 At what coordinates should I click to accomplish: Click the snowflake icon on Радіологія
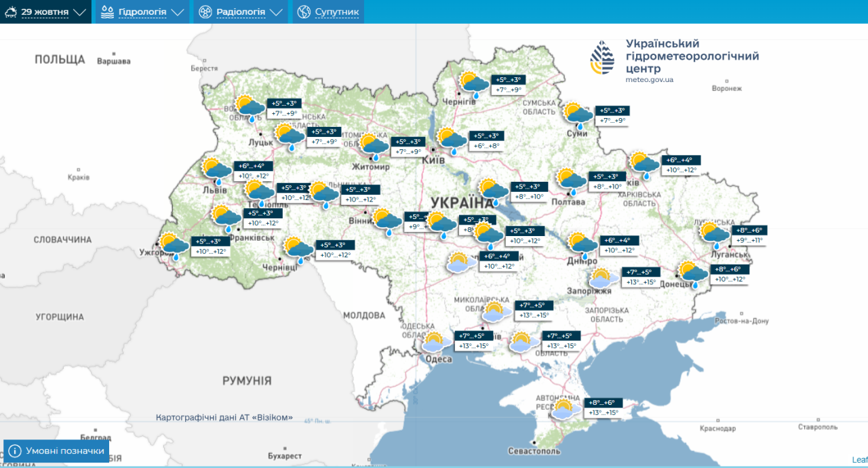click(x=204, y=12)
